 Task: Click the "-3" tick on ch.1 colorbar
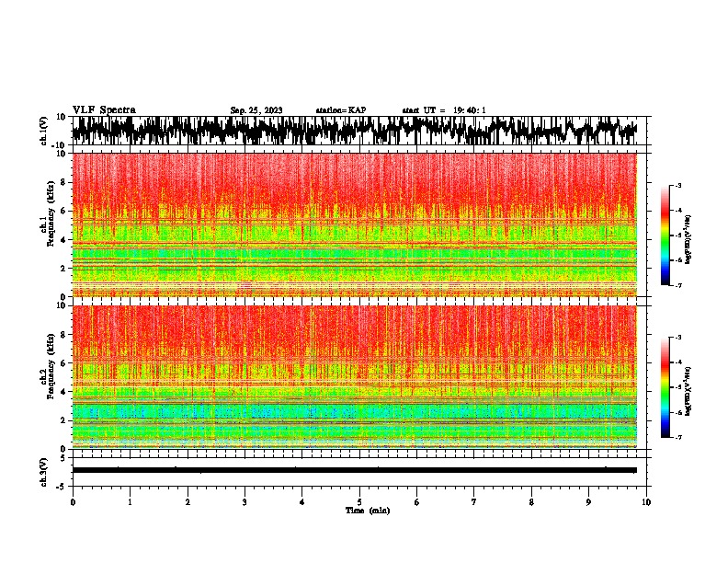(x=678, y=185)
